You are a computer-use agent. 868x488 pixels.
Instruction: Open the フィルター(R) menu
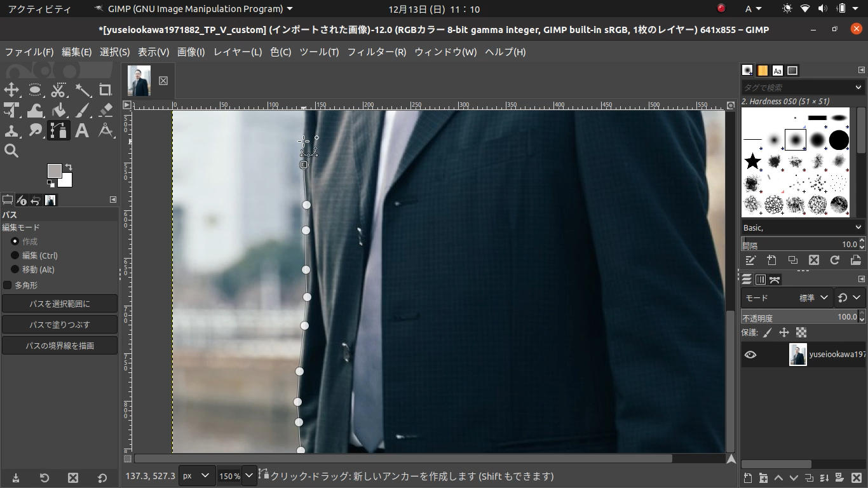pyautogui.click(x=376, y=52)
